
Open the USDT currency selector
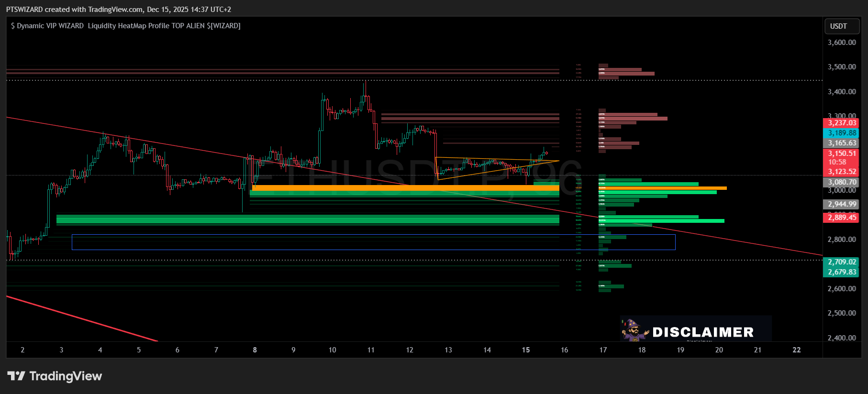(x=842, y=26)
